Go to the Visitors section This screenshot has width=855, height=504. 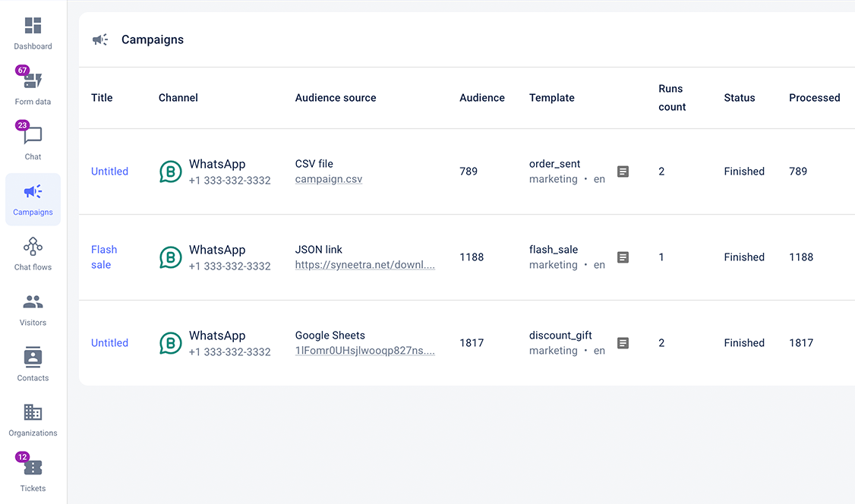tap(33, 302)
